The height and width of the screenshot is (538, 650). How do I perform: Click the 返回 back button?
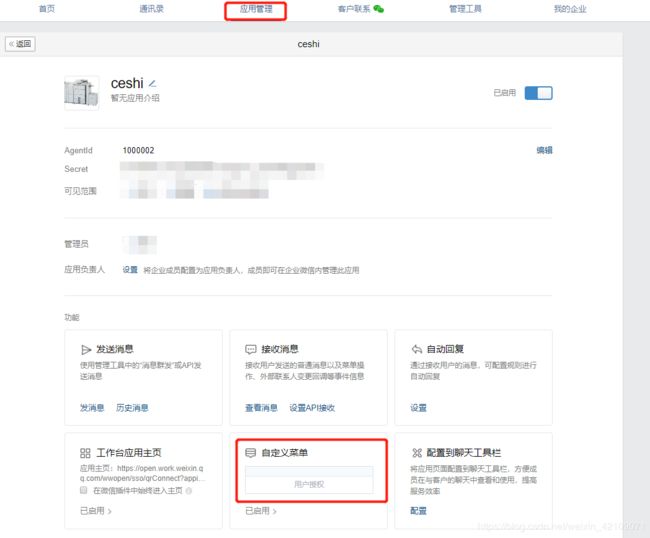tap(20, 44)
